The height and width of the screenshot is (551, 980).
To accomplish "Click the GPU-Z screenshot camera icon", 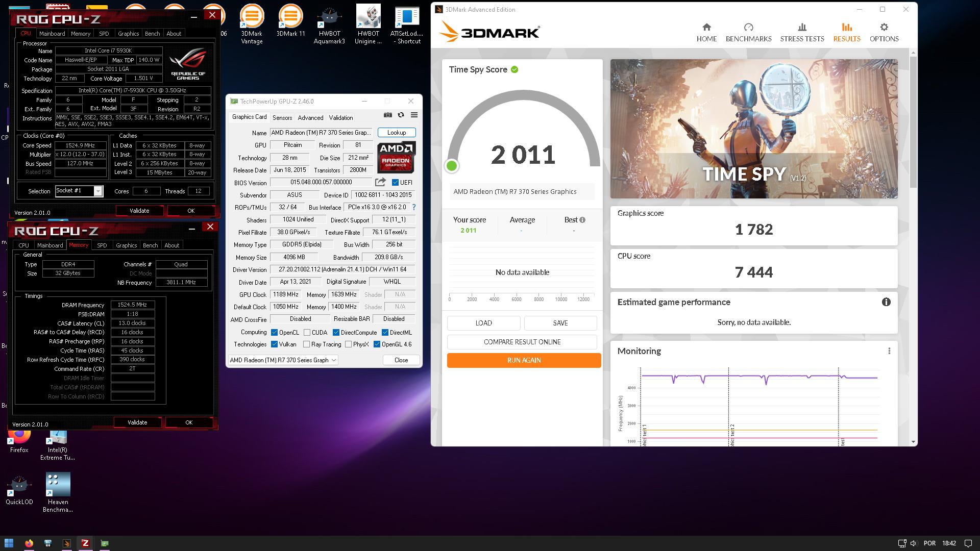I will tap(388, 115).
